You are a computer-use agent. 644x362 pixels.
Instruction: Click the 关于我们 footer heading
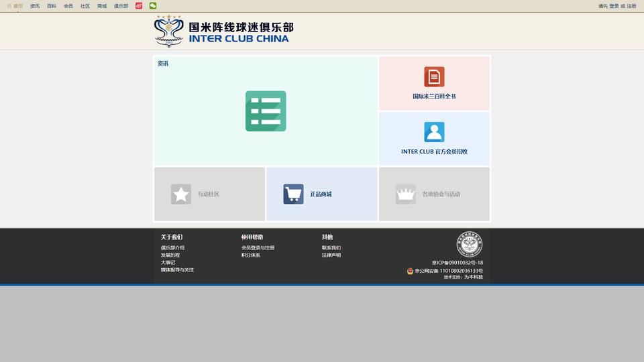(171, 237)
